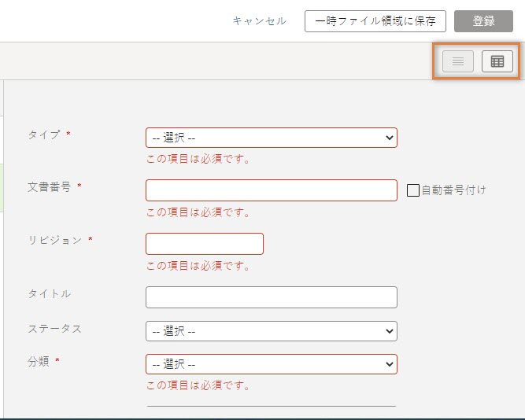Click the 自動番号付け label text

(x=453, y=190)
